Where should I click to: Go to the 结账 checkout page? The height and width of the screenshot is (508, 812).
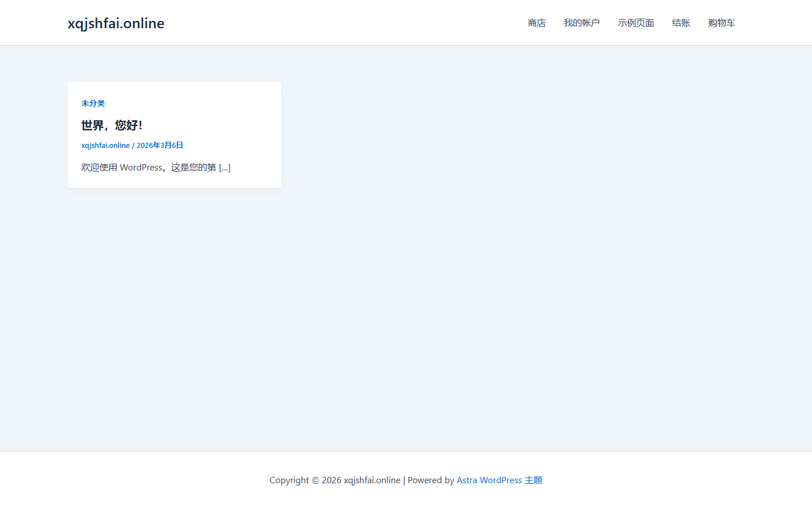pyautogui.click(x=681, y=23)
